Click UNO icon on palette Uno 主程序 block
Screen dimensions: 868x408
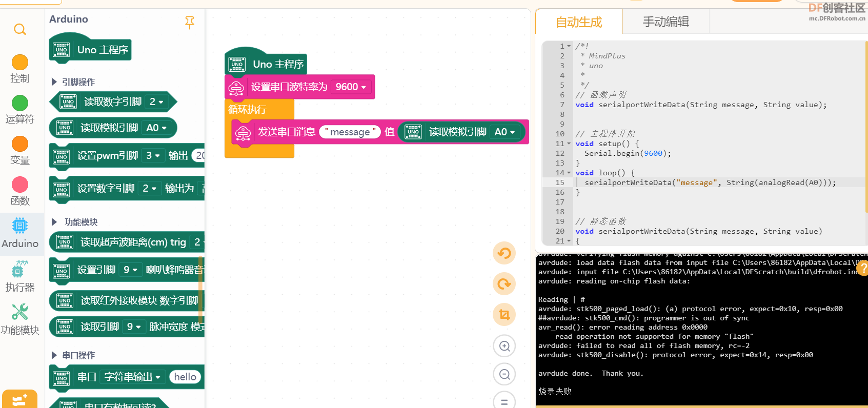pyautogui.click(x=61, y=50)
